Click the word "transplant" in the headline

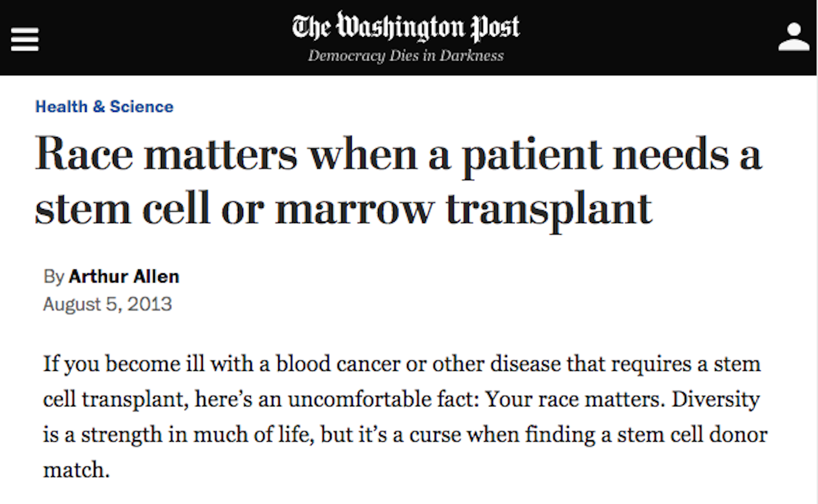[x=549, y=209]
